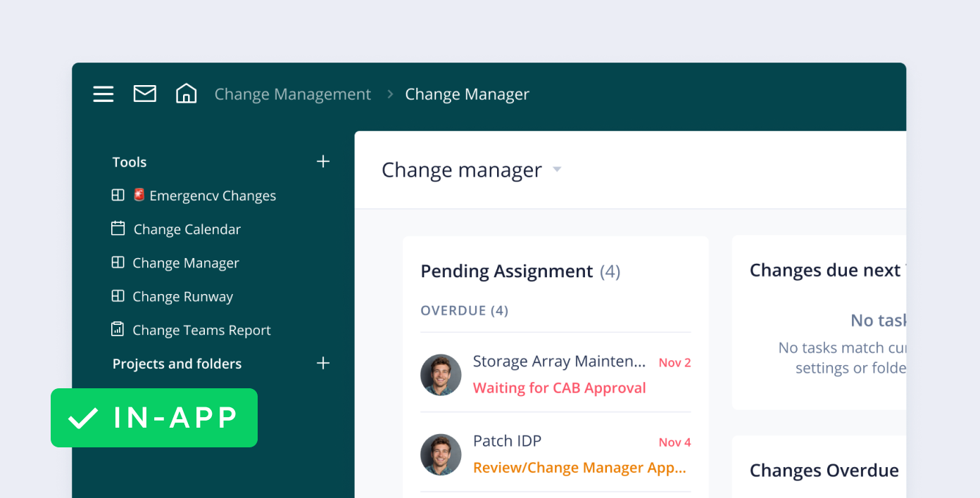Click the Change Manager board icon
The height and width of the screenshot is (498, 980).
118,262
